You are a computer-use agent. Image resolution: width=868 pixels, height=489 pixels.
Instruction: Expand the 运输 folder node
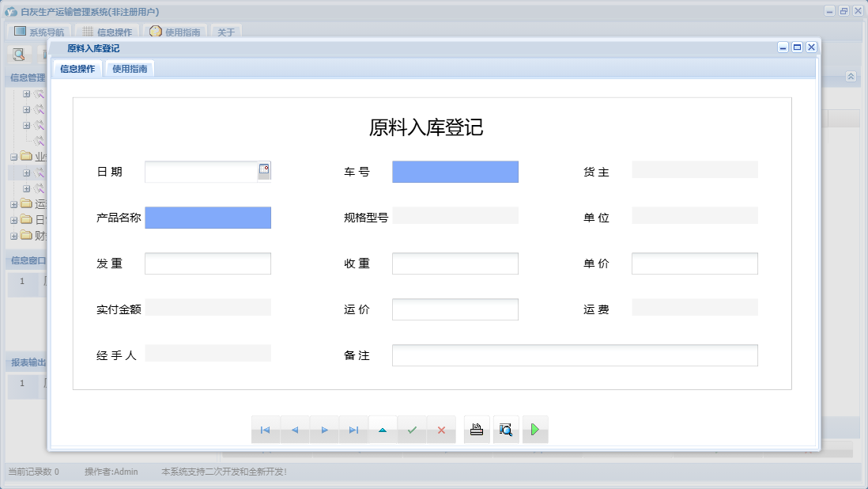coord(13,204)
